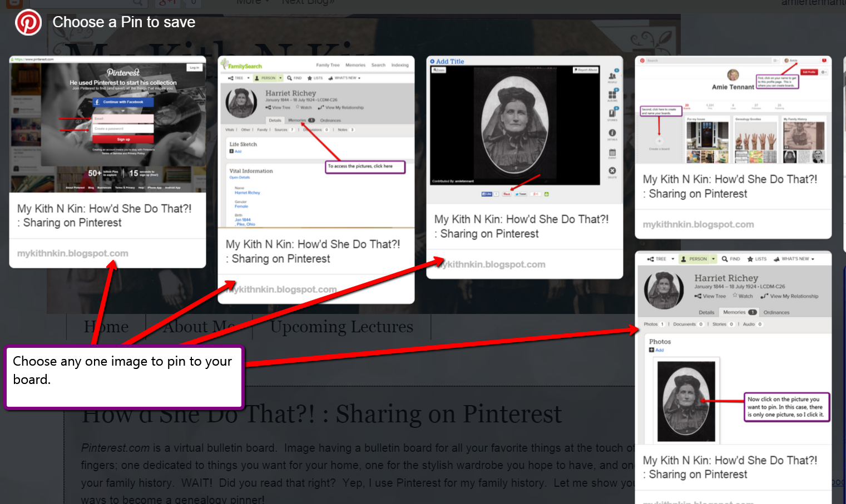
Task: Select the Amie Tennant profile boards pin image
Action: pos(733,109)
